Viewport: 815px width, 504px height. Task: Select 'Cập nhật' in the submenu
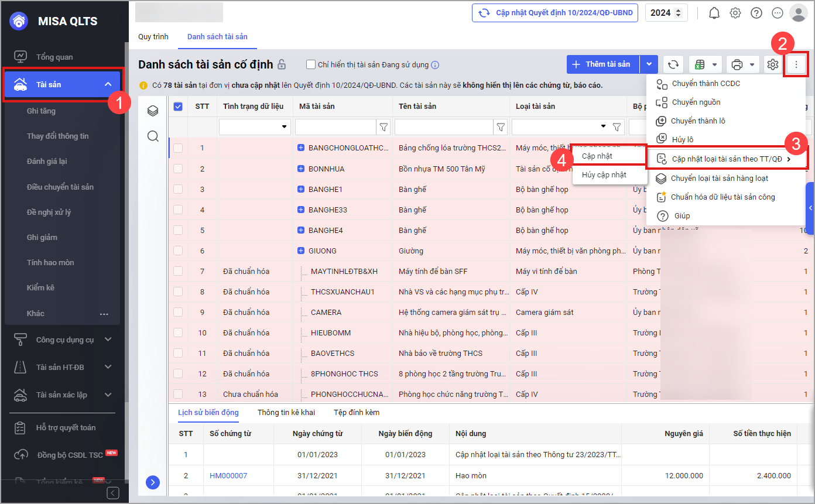click(x=597, y=156)
